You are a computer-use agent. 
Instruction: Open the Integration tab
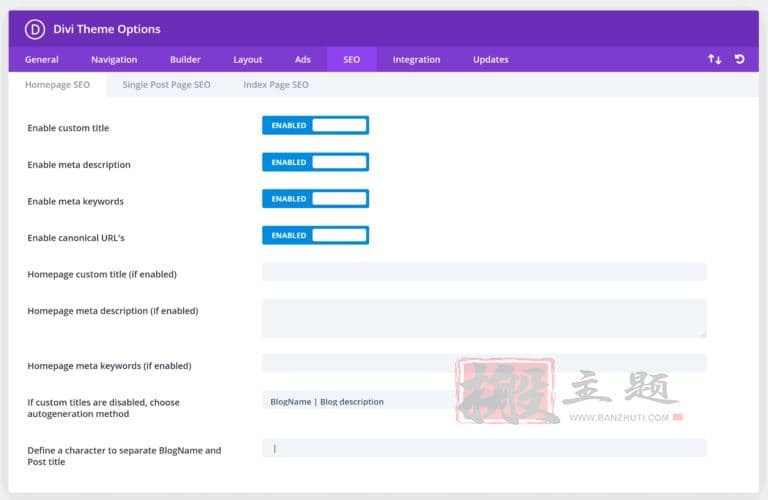pyautogui.click(x=416, y=60)
